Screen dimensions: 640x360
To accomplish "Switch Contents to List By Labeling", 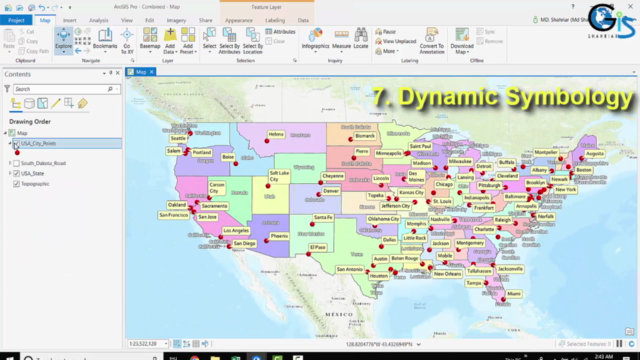I will point(82,104).
